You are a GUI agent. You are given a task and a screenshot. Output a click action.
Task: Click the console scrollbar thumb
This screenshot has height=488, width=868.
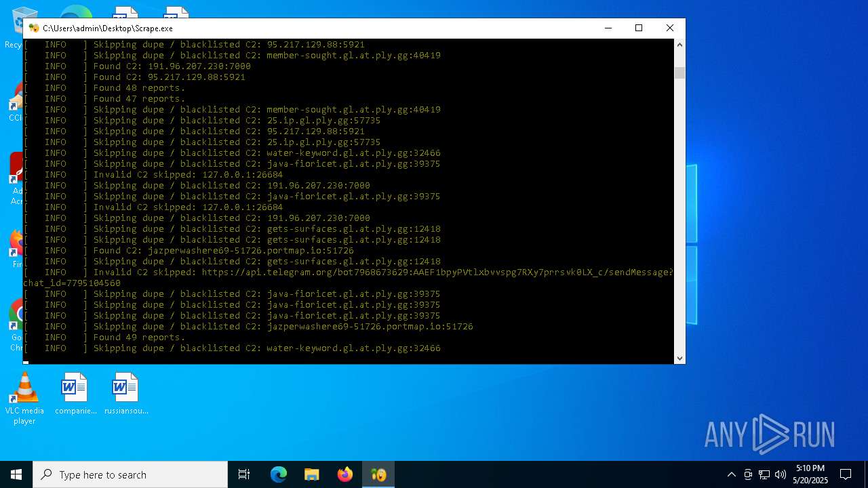[x=679, y=73]
